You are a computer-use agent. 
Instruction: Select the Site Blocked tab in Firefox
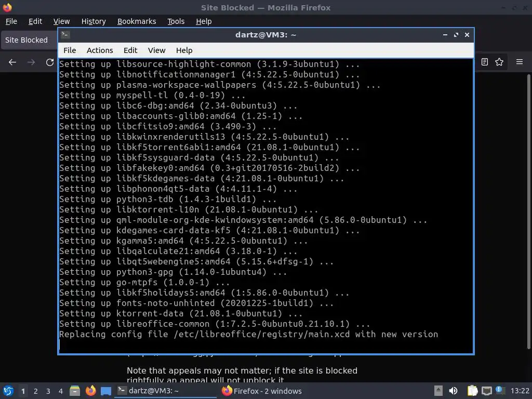tap(30, 40)
